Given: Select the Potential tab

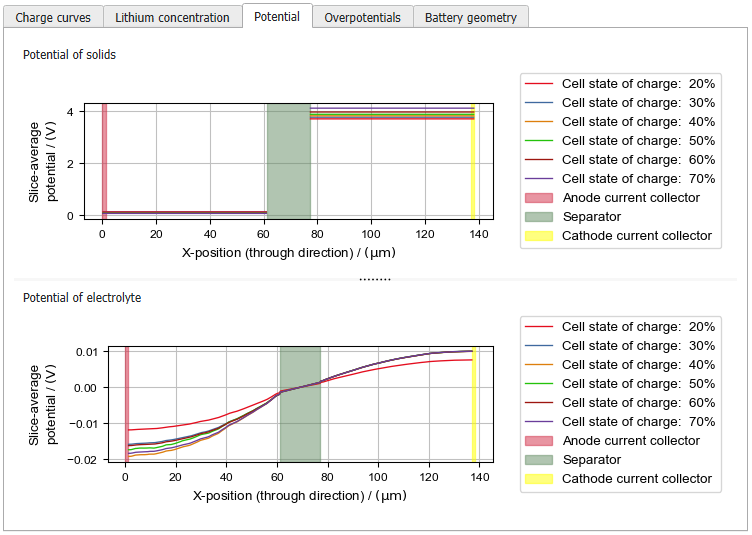Looking at the screenshot, I should click(277, 16).
